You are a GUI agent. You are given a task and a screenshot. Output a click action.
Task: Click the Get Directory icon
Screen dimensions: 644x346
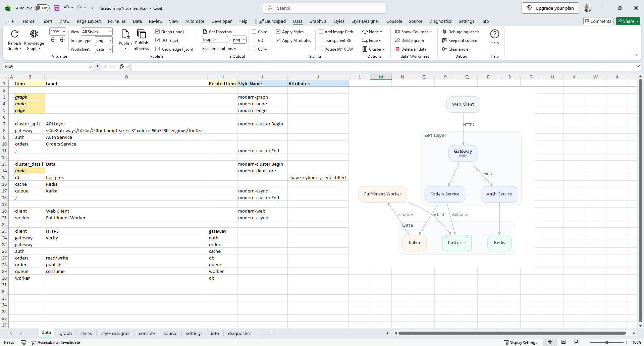[205, 32]
